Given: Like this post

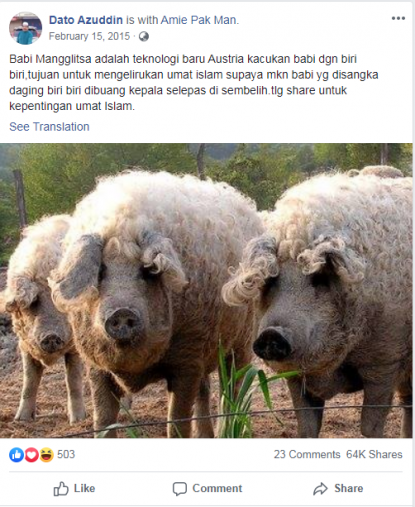Looking at the screenshot, I should [74, 489].
